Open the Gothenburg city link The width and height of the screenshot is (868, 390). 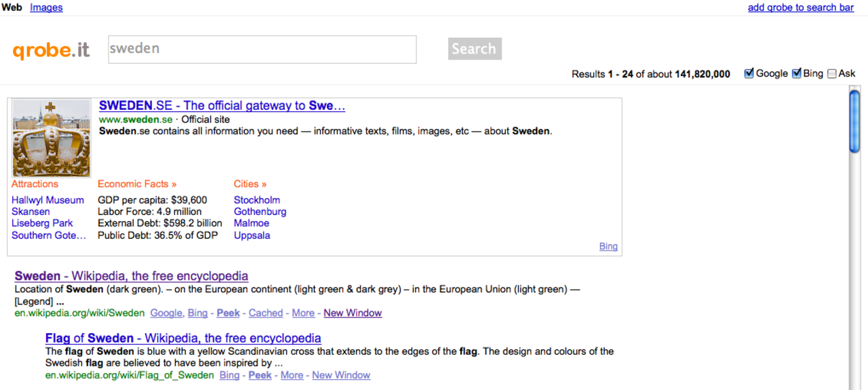pos(260,212)
